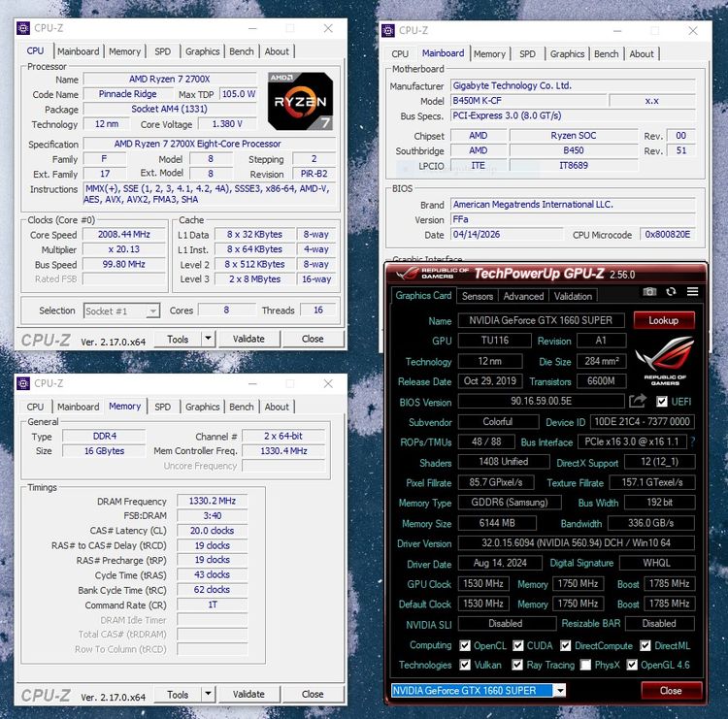
Task: Click Close button in the CPU window
Action: (313, 339)
